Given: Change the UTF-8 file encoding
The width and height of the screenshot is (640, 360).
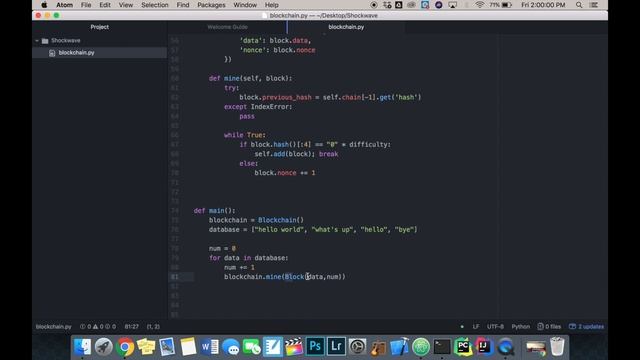Looking at the screenshot, I should pos(495,327).
